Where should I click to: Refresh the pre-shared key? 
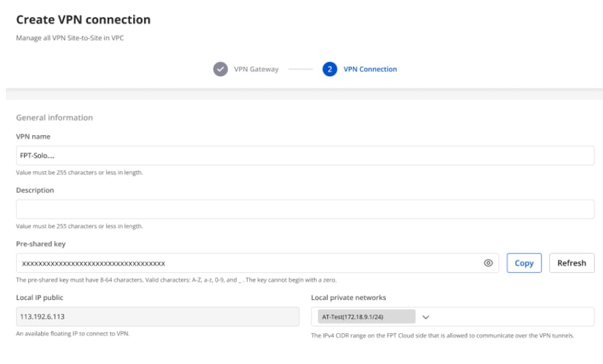[572, 263]
